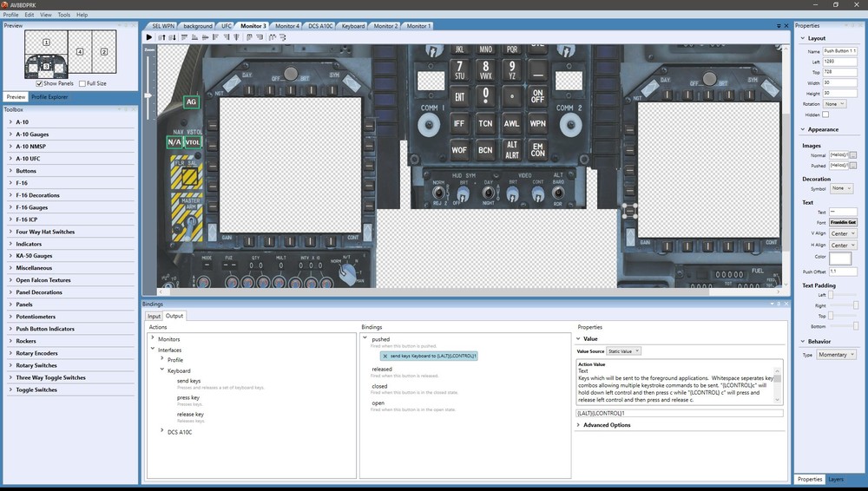
Task: Select monitor 2 in the Preview thumbnail
Action: 104,51
